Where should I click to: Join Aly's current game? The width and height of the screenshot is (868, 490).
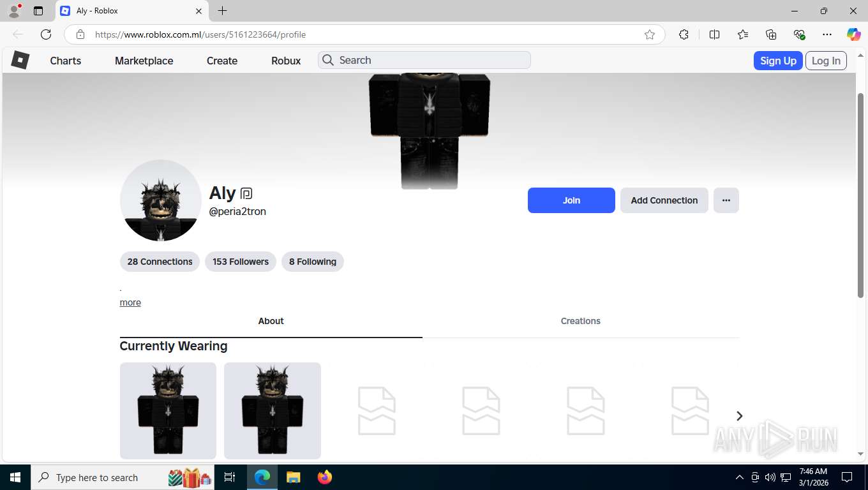[571, 200]
